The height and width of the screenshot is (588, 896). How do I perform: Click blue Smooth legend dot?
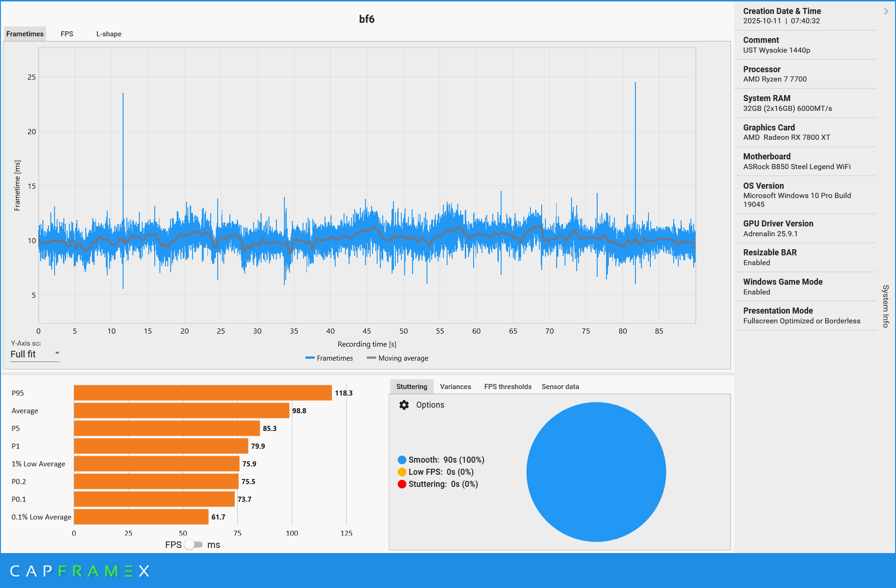tap(402, 460)
